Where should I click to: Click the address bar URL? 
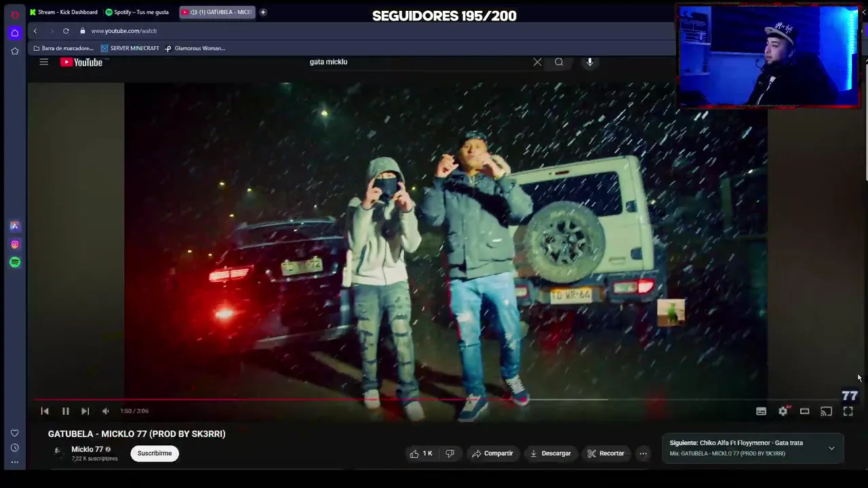(x=124, y=30)
